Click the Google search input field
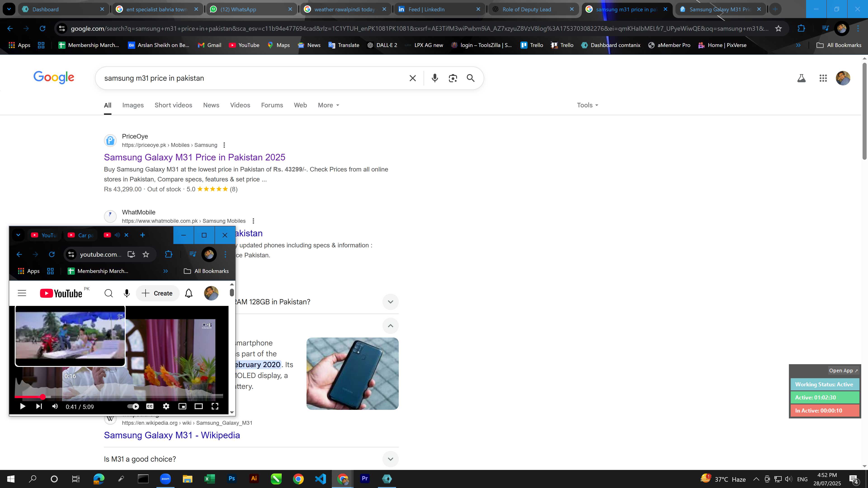The width and height of the screenshot is (868, 488). point(253,78)
